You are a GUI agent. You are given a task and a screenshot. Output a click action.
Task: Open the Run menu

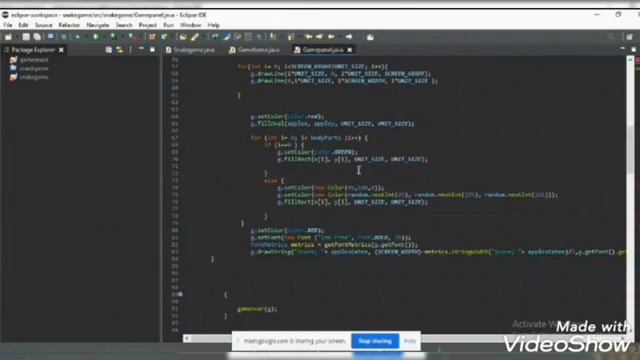pos(168,25)
